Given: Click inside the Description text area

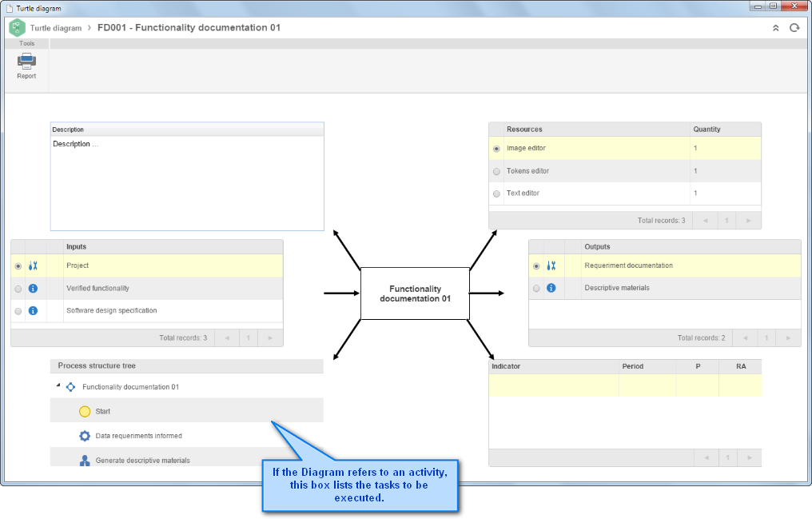Looking at the screenshot, I should pyautogui.click(x=188, y=183).
